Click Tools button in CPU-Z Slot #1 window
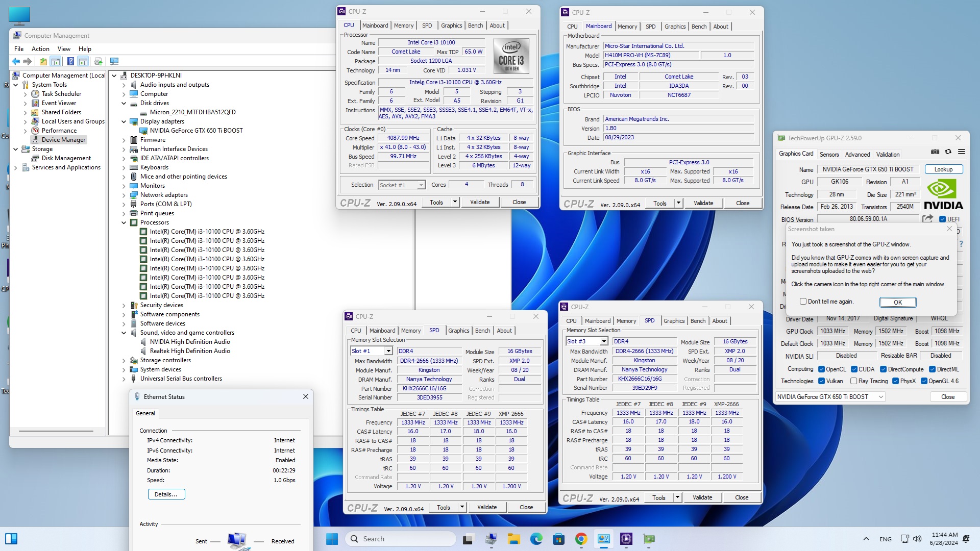The image size is (980, 551). tap(443, 508)
